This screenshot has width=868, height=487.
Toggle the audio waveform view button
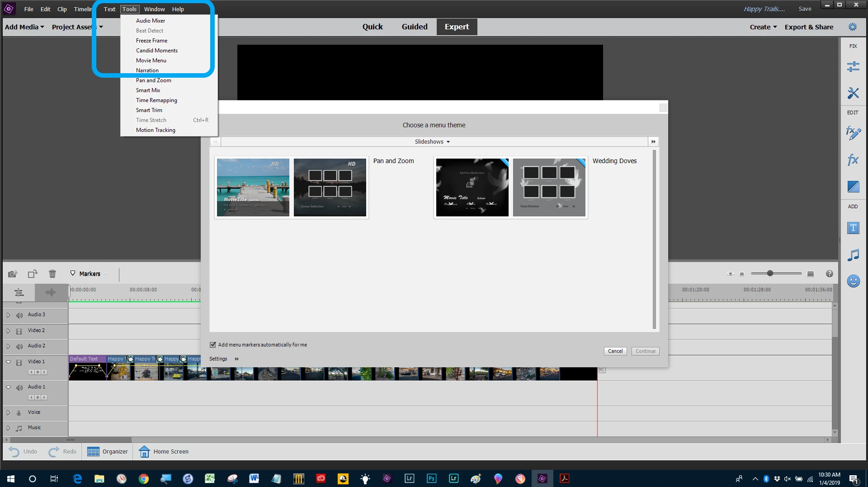point(50,293)
